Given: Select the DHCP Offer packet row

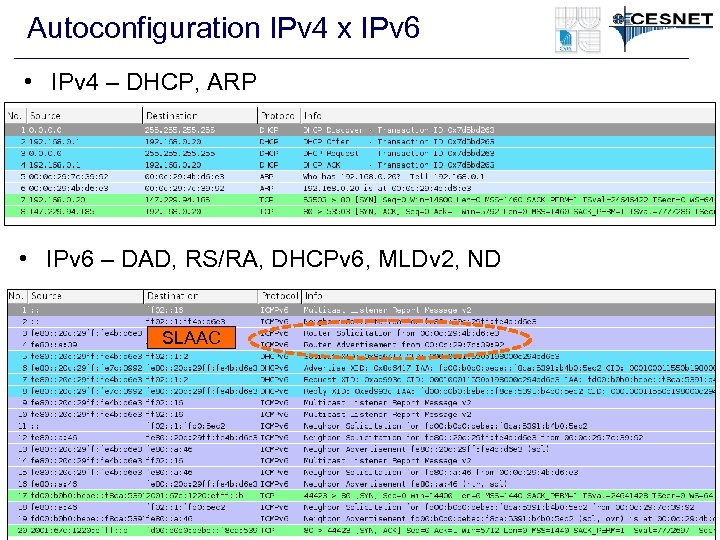Looking at the screenshot, I should pos(360,141).
